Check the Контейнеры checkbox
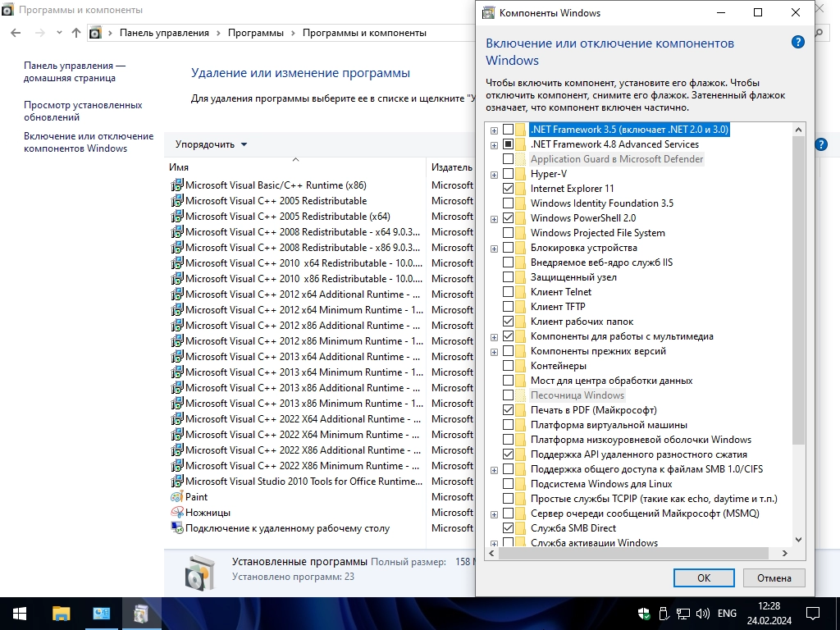Image resolution: width=840 pixels, height=630 pixels. [508, 366]
